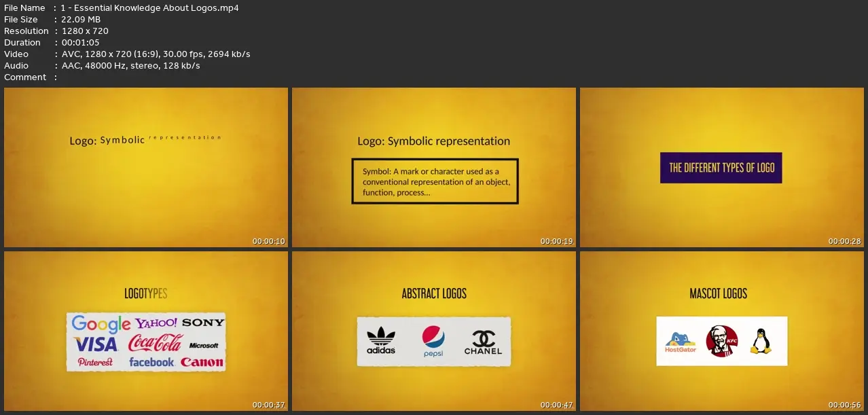Click the timestamp '00:00:19'
Viewport: 868px width, 415px height.
[x=557, y=241]
